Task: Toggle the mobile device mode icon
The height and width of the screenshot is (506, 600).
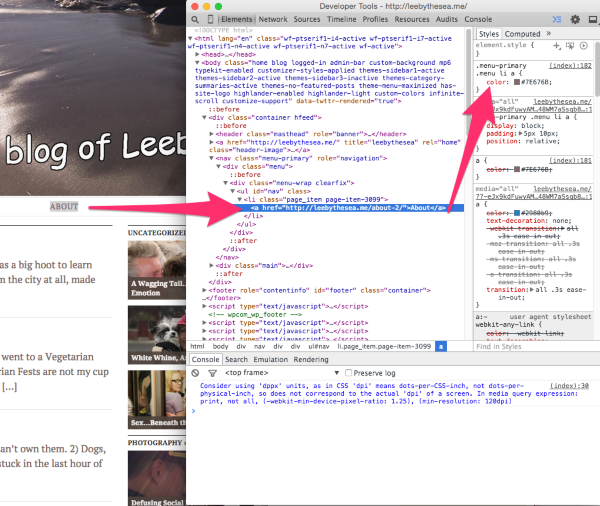Action: 208,19
